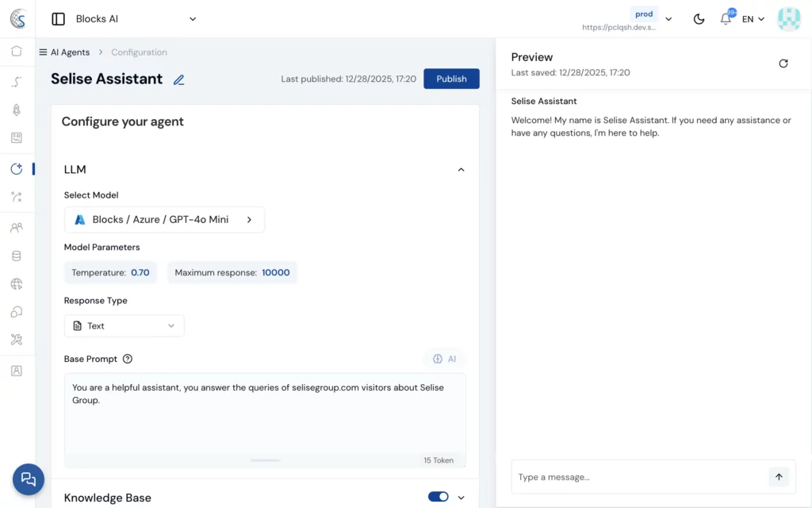Switch to dark mode with moon icon
Image resolution: width=812 pixels, height=508 pixels.
click(x=699, y=19)
